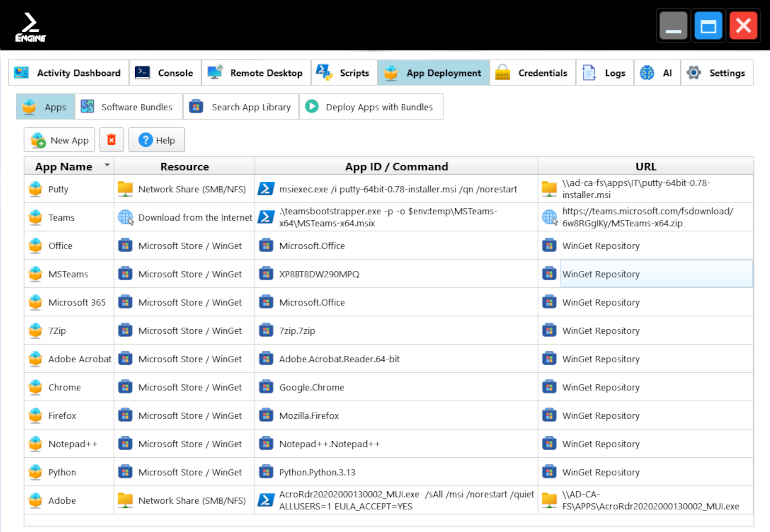
Task: Open Search App Library sub-tab
Action: click(241, 107)
